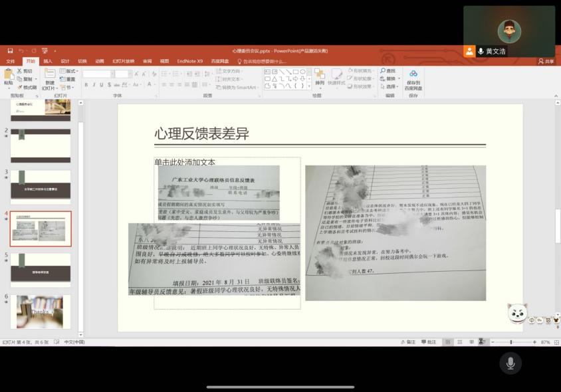Click the Reset (重置) slide button
This screenshot has width=561, height=392.
point(69,79)
